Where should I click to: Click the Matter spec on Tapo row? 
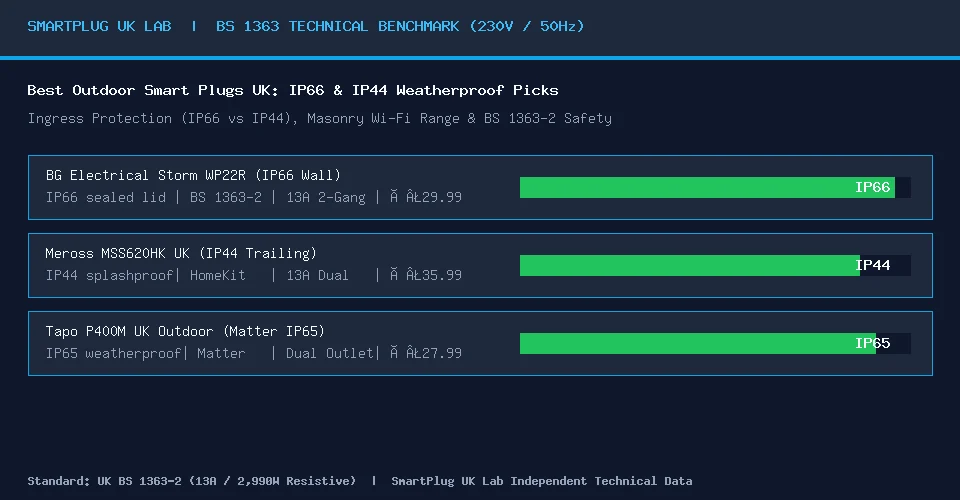[221, 353]
